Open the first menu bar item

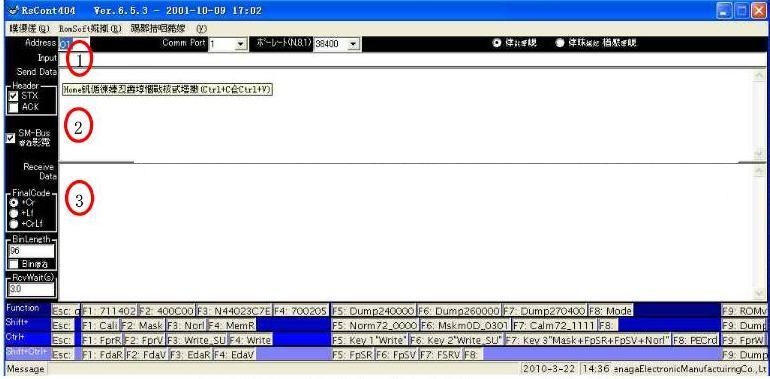(29, 28)
